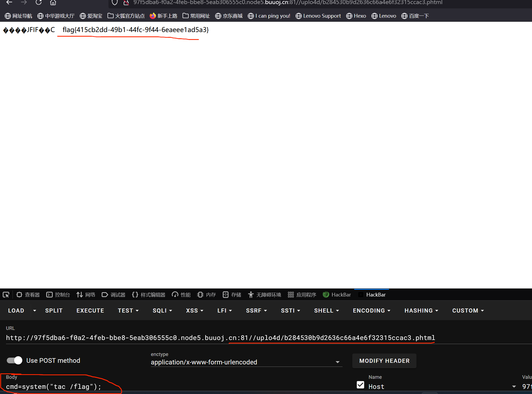
Task: Open the Inspector (查看器) panel
Action: [x=28, y=295]
